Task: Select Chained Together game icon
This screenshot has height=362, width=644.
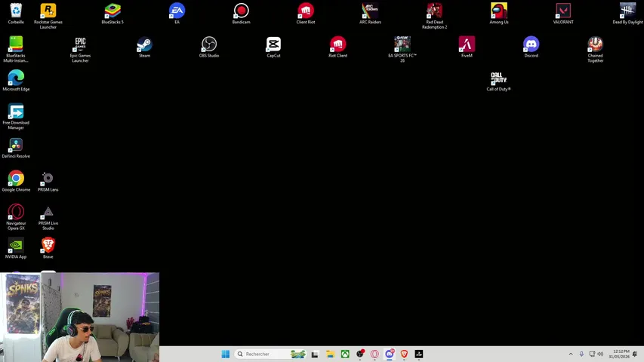Action: pos(595,49)
